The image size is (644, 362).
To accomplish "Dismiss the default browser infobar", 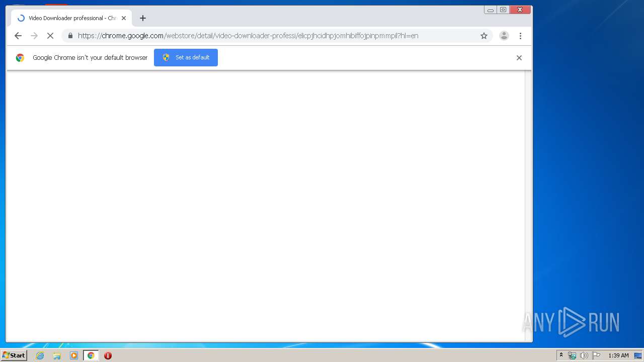I will point(519,58).
